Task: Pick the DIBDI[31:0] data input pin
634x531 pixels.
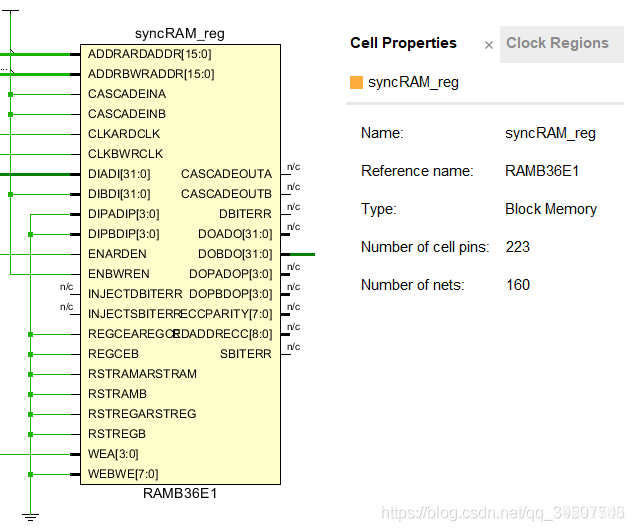Action: tap(119, 194)
